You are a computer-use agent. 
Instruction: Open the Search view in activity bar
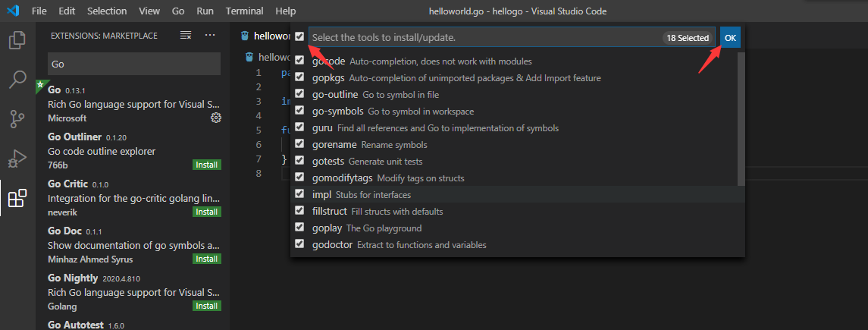[17, 80]
